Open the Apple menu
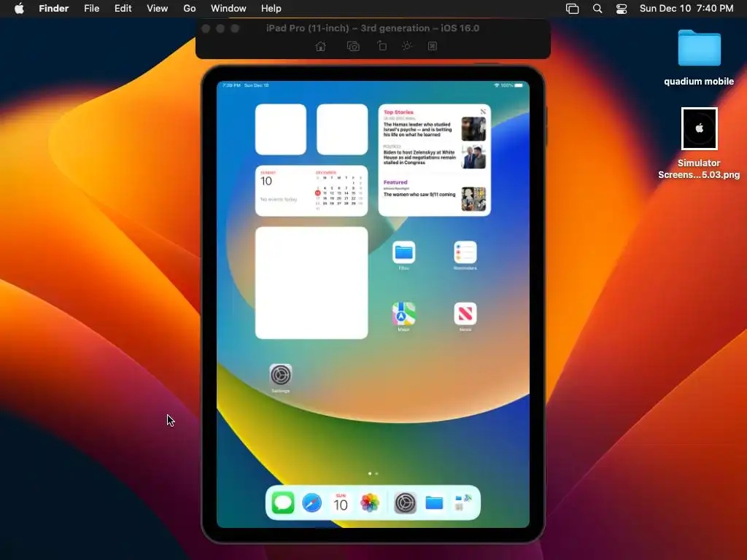 pyautogui.click(x=19, y=9)
